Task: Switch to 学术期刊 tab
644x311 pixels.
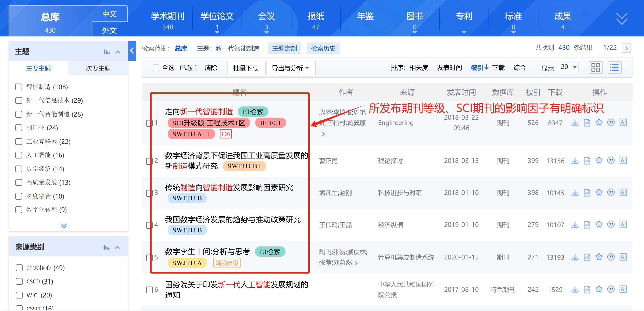Action: coord(168,21)
